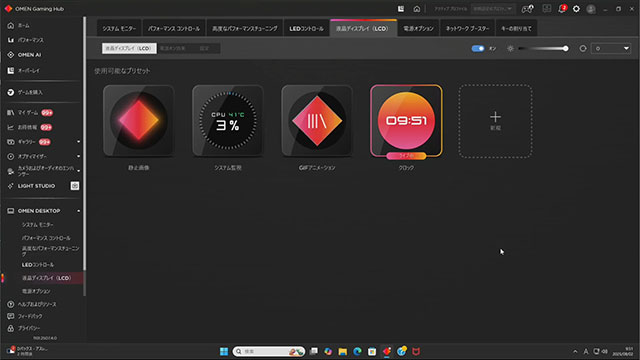The height and width of the screenshot is (360, 640).
Task: Open the active profile dropdown in title bar
Action: (x=493, y=9)
